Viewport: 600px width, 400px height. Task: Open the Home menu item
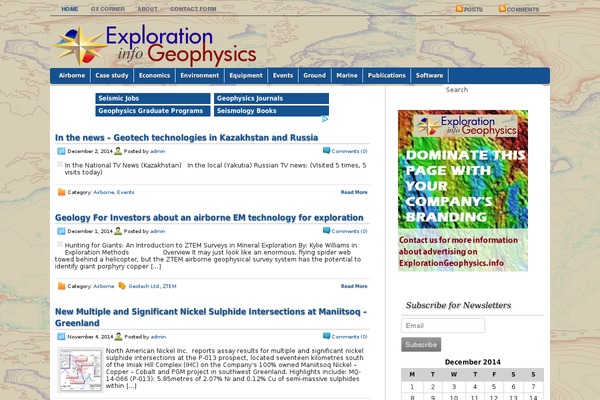click(x=70, y=9)
